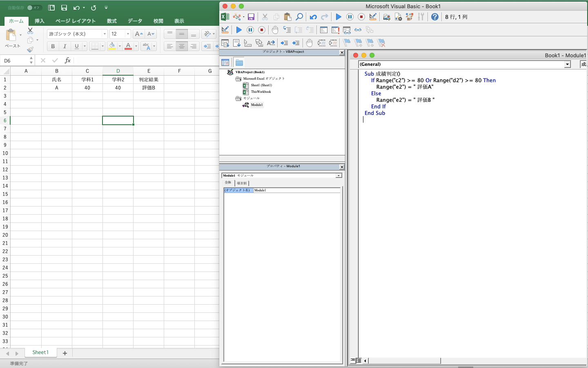Open Find with the magnifier icon in VBA
This screenshot has height=368, width=588.
(299, 17)
